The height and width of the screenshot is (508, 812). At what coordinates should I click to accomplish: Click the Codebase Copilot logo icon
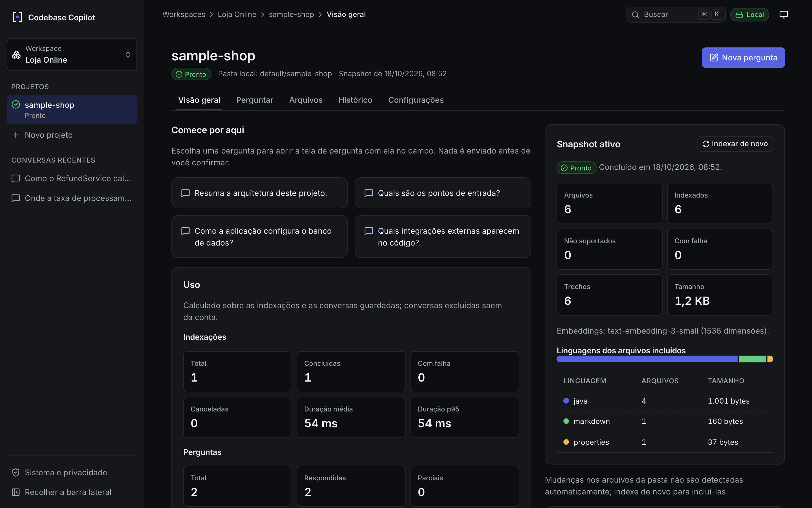coord(17,17)
